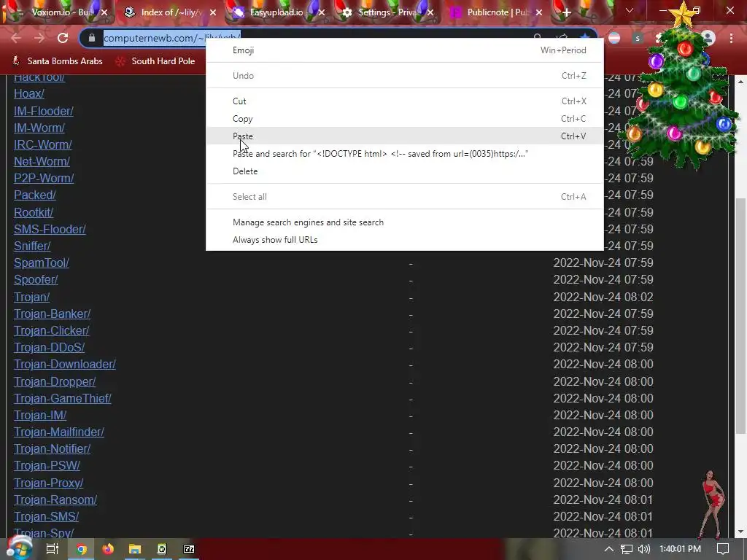This screenshot has height=560, width=747.
Task: Open the Trojan-Dropper/ directory link
Action: (55, 381)
